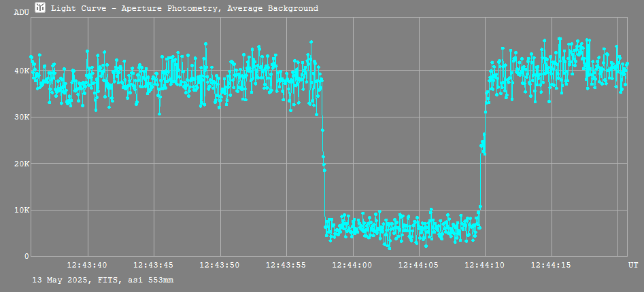Click the UT label at the axis end
Screen dimensions: 644x292
pos(632,266)
